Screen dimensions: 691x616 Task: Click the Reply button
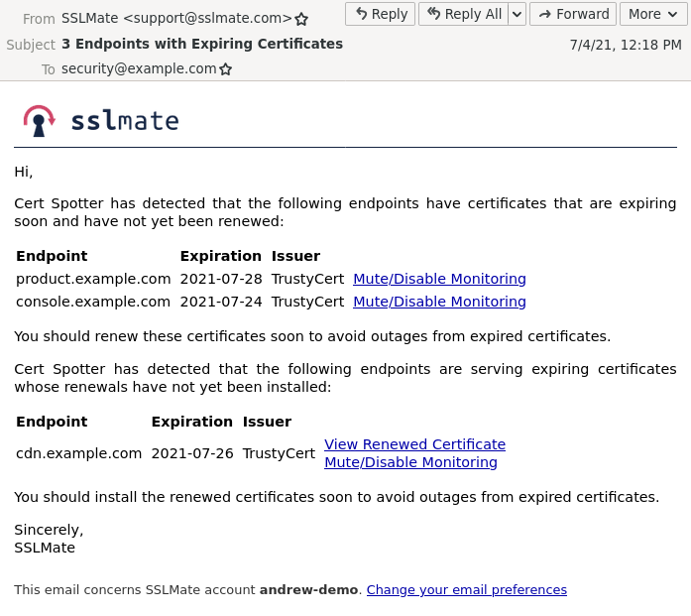[381, 14]
